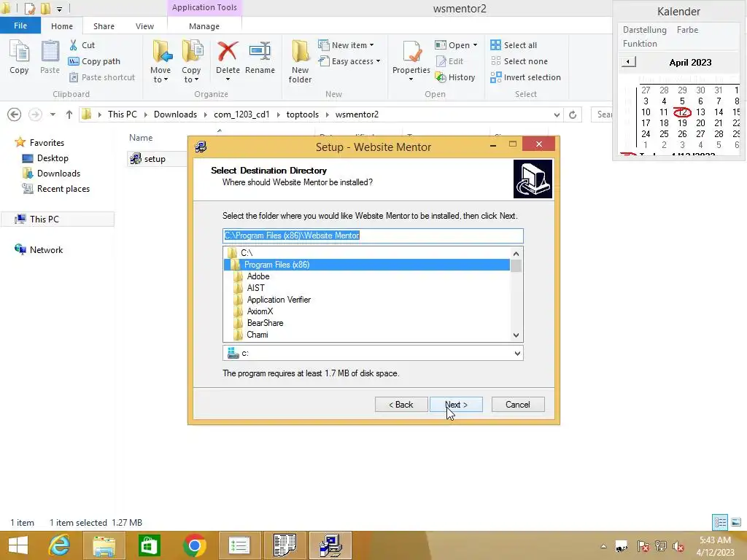This screenshot has width=747, height=560.
Task: Click the Up one level arrow
Action: (69, 114)
